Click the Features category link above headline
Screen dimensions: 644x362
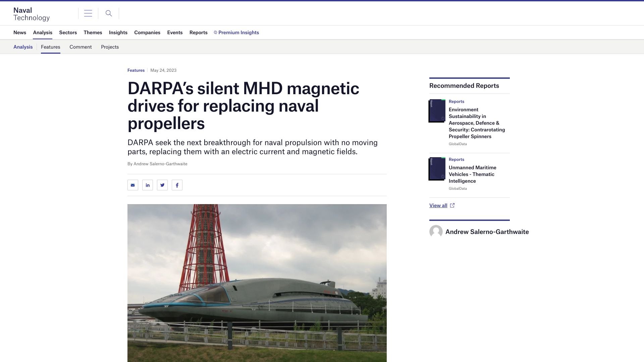click(x=136, y=70)
